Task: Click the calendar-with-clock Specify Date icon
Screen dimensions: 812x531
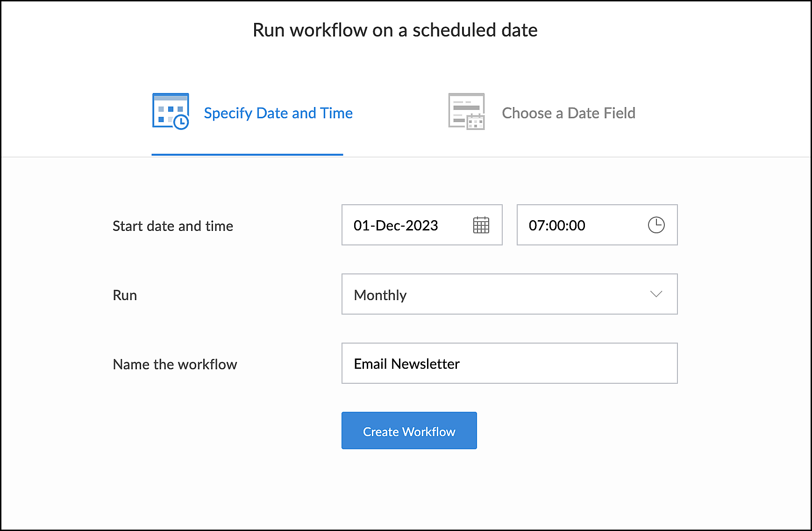Action: [x=171, y=111]
